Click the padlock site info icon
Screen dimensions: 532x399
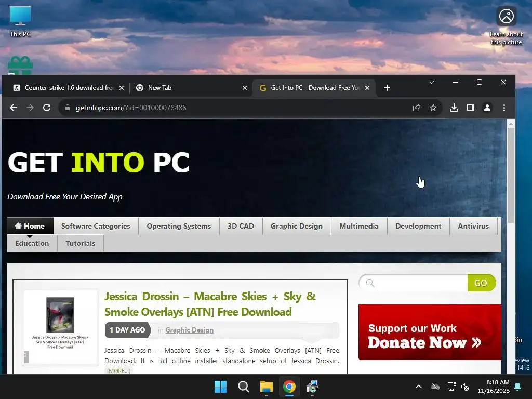[x=67, y=108]
